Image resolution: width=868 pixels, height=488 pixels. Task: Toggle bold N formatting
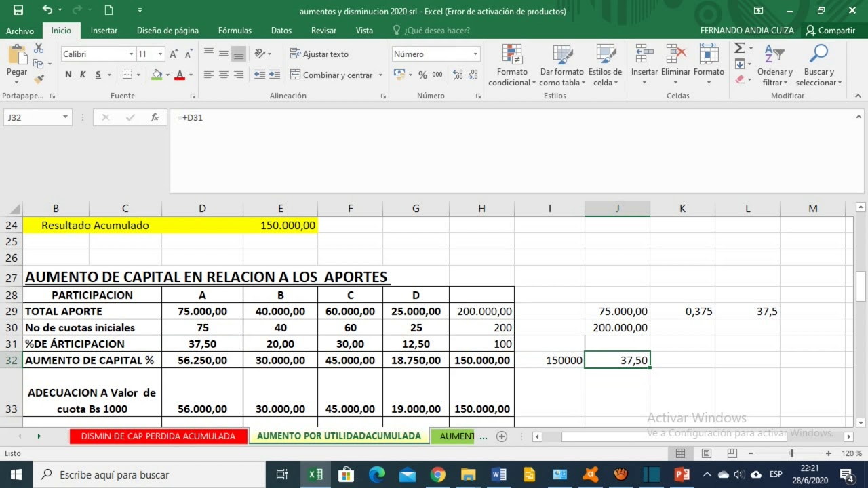68,75
